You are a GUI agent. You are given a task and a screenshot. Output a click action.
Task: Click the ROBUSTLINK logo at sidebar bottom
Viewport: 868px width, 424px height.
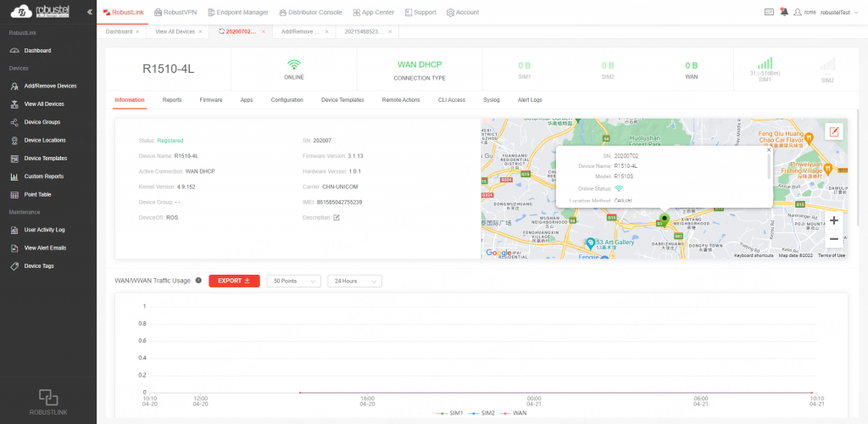[x=48, y=403]
